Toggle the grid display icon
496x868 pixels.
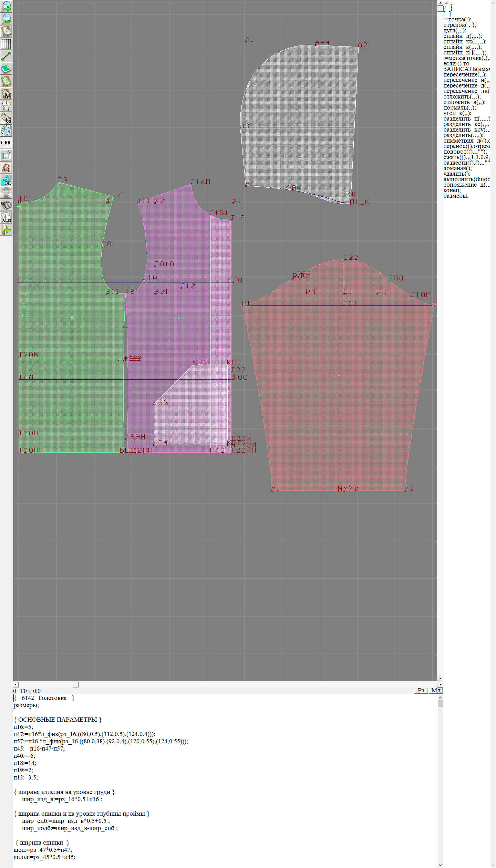6,44
